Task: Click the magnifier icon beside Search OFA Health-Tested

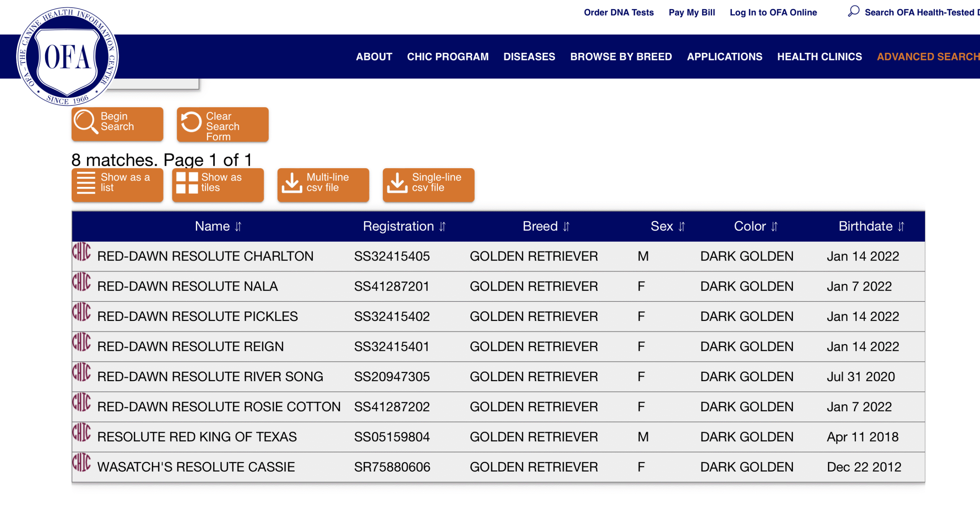Action: 853,11
